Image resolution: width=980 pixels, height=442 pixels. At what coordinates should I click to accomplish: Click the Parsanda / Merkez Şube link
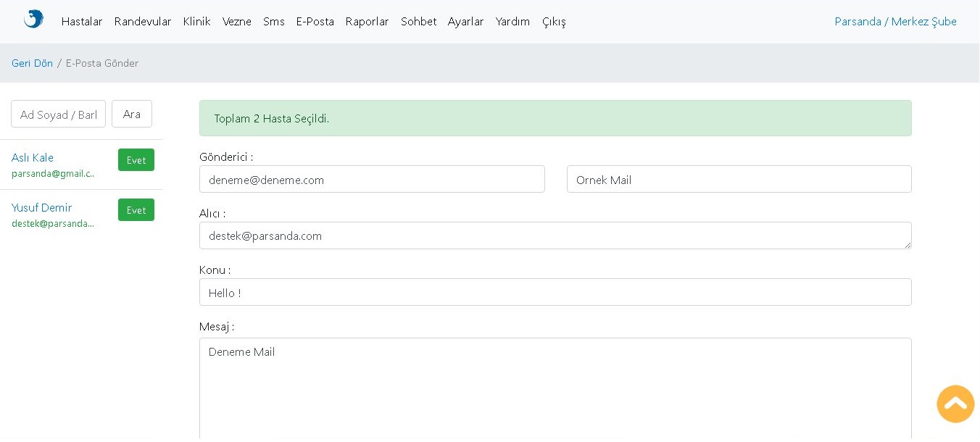895,22
